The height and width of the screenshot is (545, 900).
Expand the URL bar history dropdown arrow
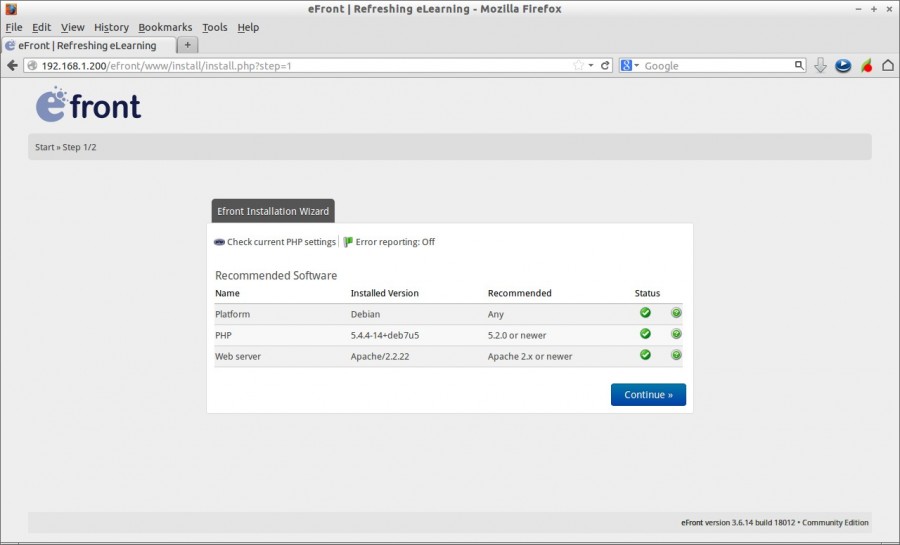(x=591, y=65)
